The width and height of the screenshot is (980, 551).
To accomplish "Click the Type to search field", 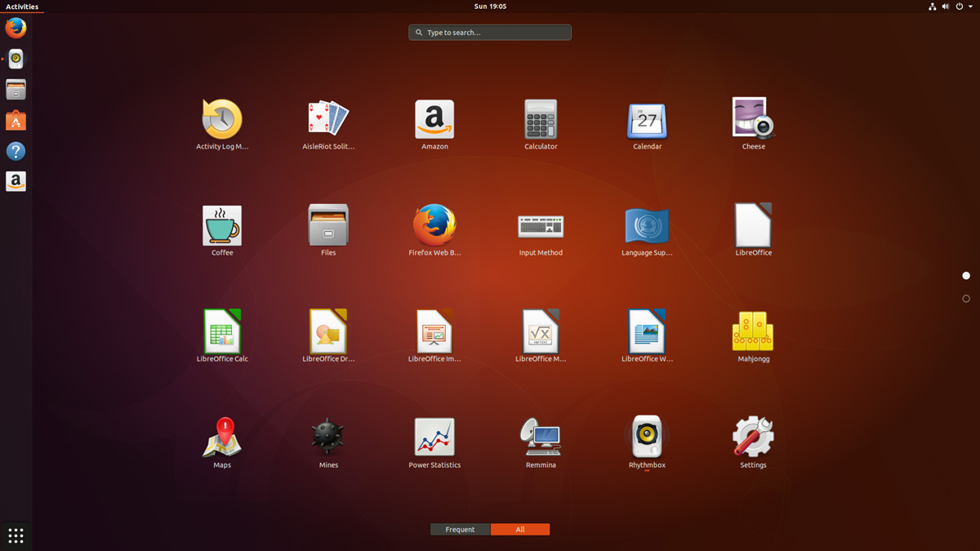I will click(x=490, y=33).
